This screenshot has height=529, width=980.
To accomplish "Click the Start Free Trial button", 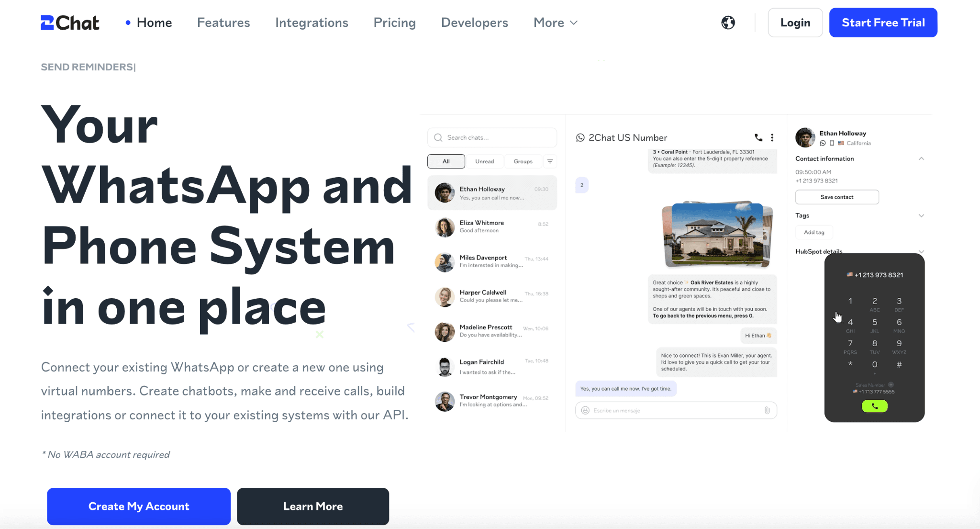I will click(883, 23).
